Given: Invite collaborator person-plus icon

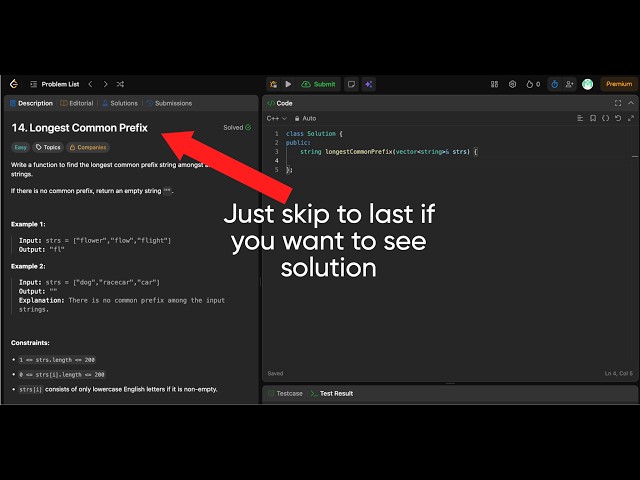Looking at the screenshot, I should 569,84.
